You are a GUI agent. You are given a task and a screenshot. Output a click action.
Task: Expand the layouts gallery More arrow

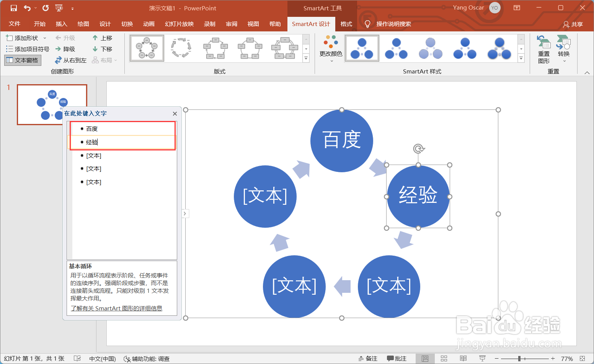pos(306,58)
